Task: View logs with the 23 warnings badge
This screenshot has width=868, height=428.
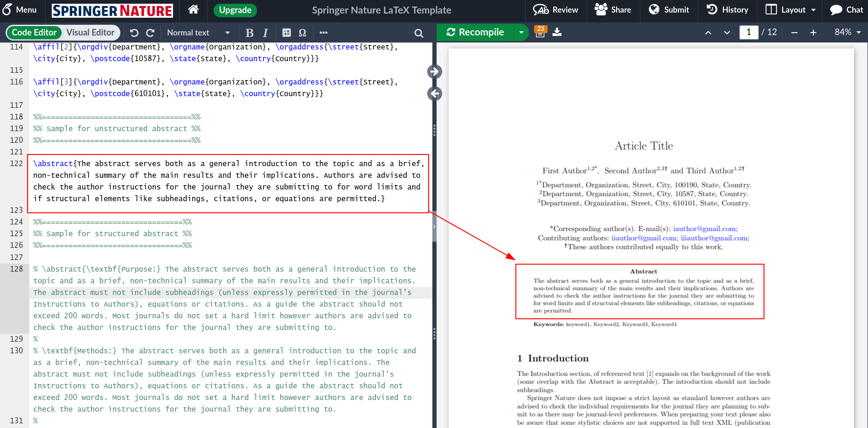Action: [540, 32]
